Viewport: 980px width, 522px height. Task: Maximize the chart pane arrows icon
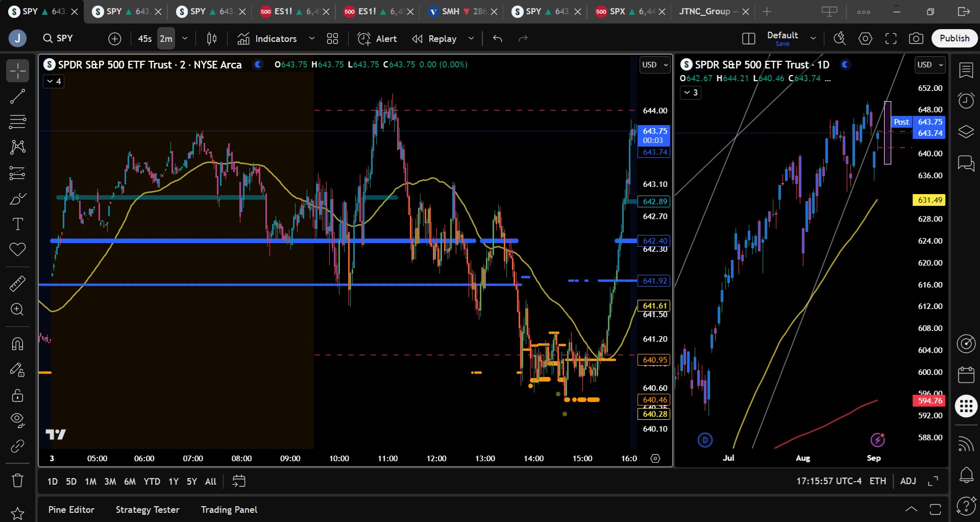pyautogui.click(x=933, y=481)
